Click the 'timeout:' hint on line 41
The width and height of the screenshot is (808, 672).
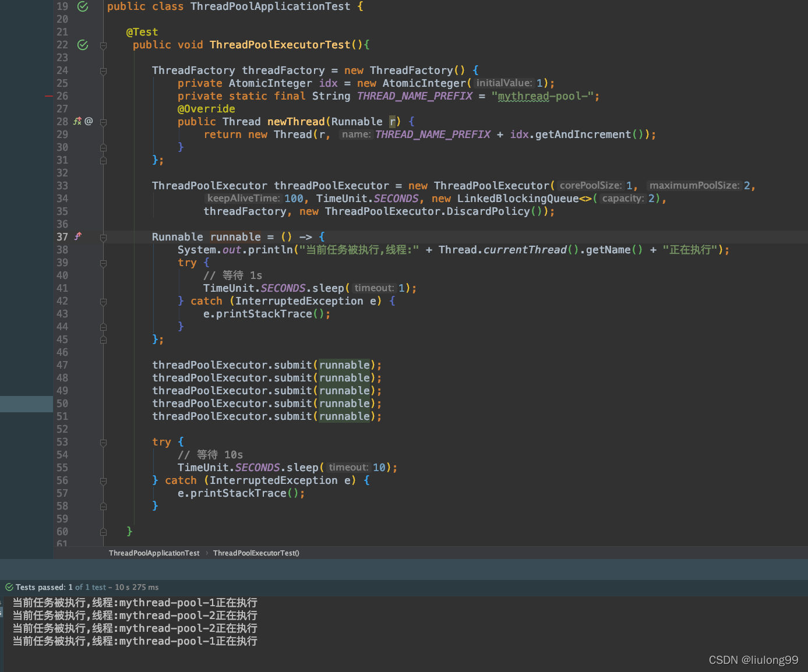coord(374,288)
